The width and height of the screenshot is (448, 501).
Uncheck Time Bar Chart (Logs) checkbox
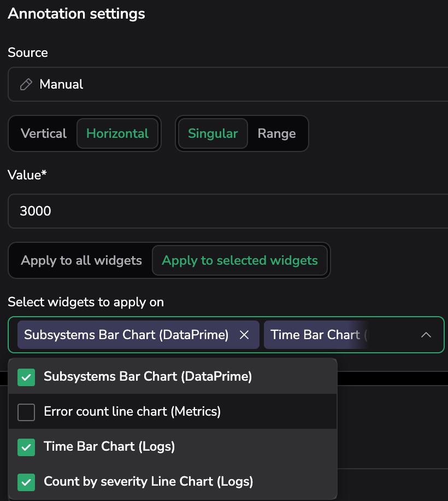coord(26,447)
